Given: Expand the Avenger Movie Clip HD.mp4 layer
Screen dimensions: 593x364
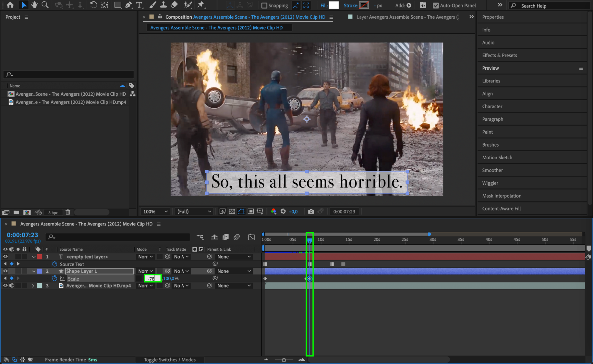Looking at the screenshot, I should (33, 286).
